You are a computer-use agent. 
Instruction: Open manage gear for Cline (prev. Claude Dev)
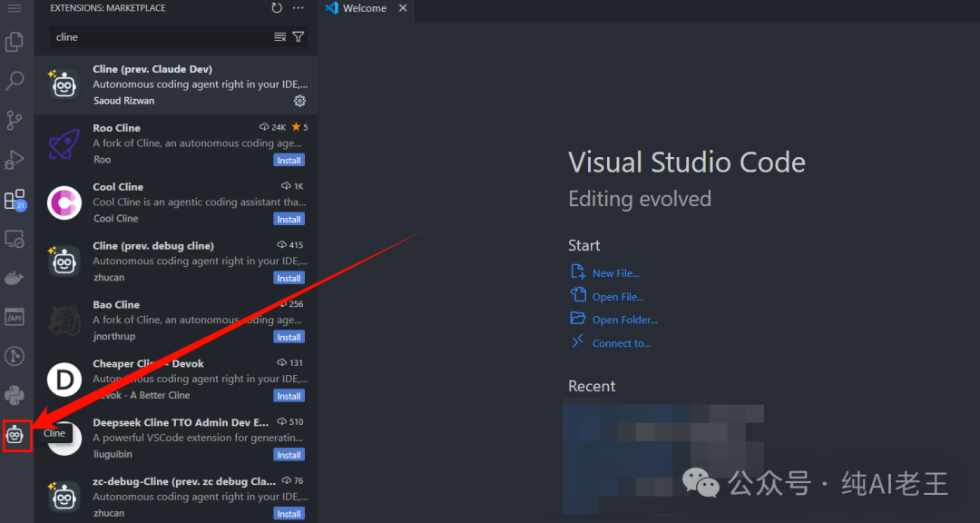pos(299,101)
